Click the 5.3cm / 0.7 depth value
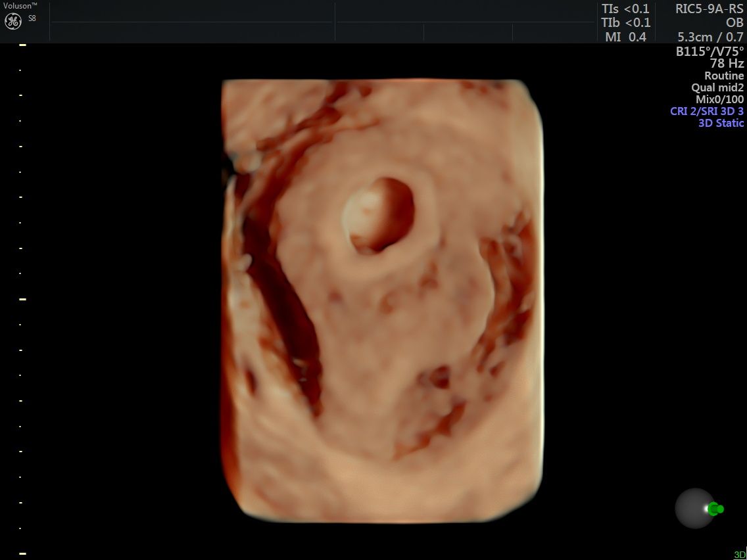 click(710, 37)
